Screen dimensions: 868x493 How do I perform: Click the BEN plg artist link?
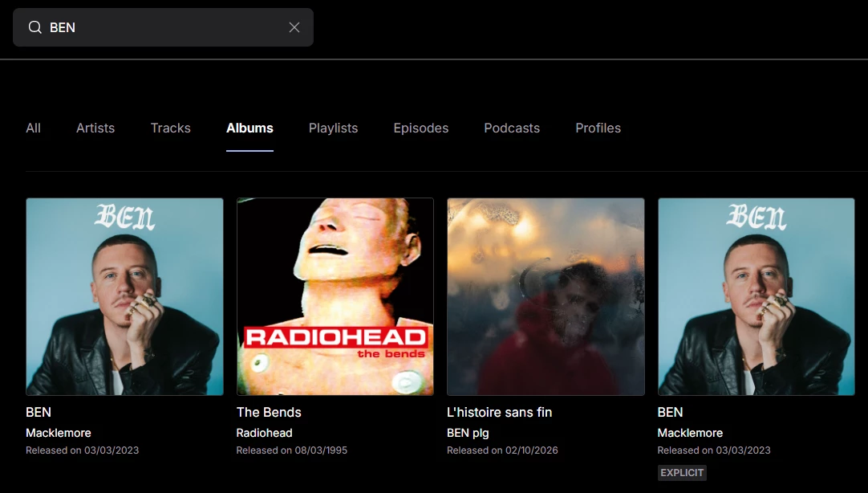pyautogui.click(x=468, y=433)
